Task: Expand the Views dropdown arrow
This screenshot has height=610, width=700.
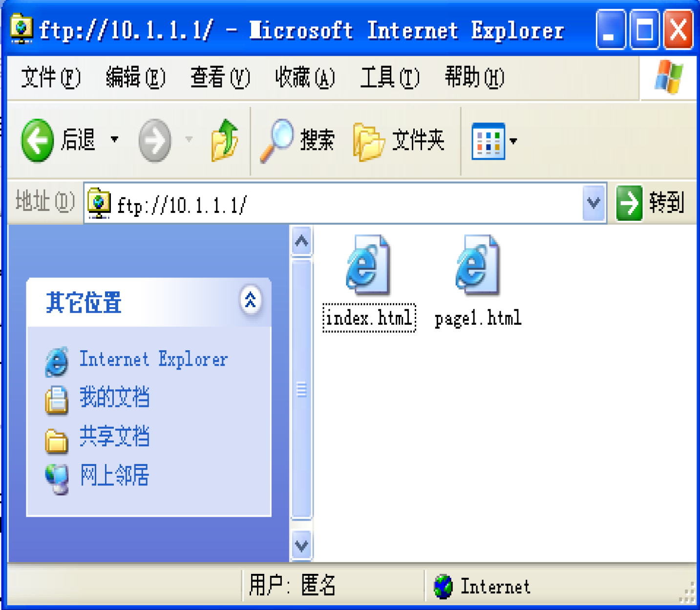Action: (513, 141)
